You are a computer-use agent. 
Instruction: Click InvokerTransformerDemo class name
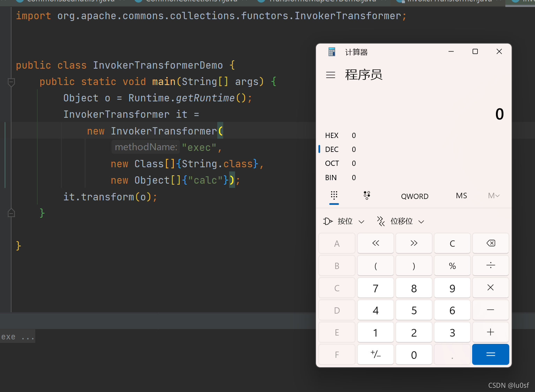click(x=158, y=65)
